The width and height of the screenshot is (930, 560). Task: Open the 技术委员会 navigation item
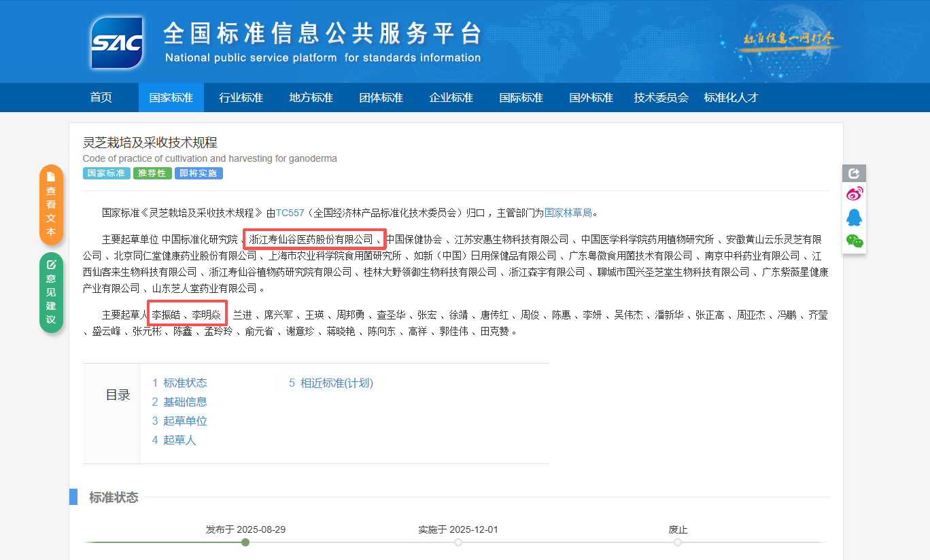click(x=661, y=97)
